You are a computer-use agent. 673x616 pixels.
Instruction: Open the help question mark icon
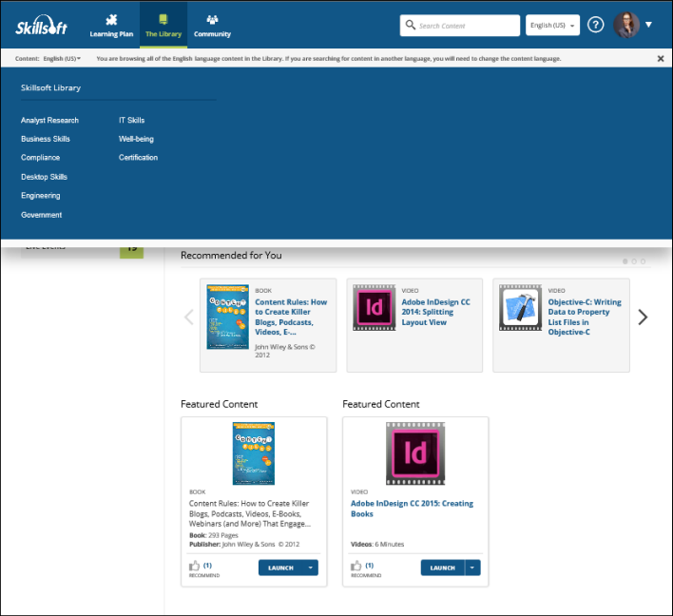pos(595,25)
